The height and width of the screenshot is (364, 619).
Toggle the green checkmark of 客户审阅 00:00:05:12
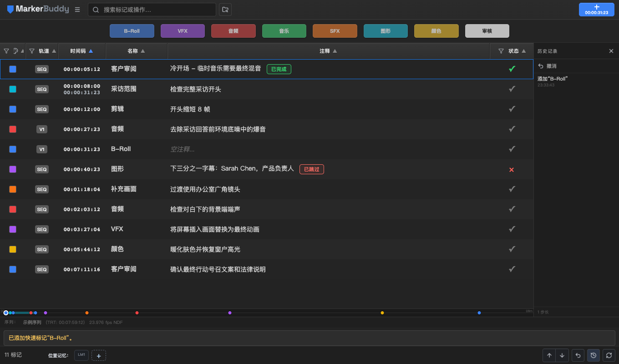click(512, 69)
